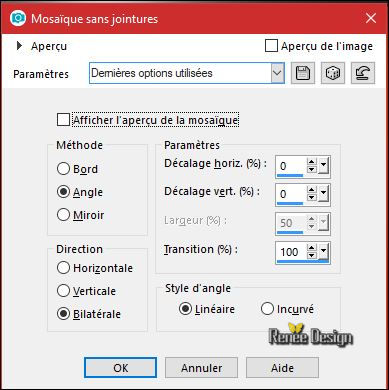Viewport: 389px width, 390px height.
Task: Select Horizontale direction
Action: coord(63,268)
